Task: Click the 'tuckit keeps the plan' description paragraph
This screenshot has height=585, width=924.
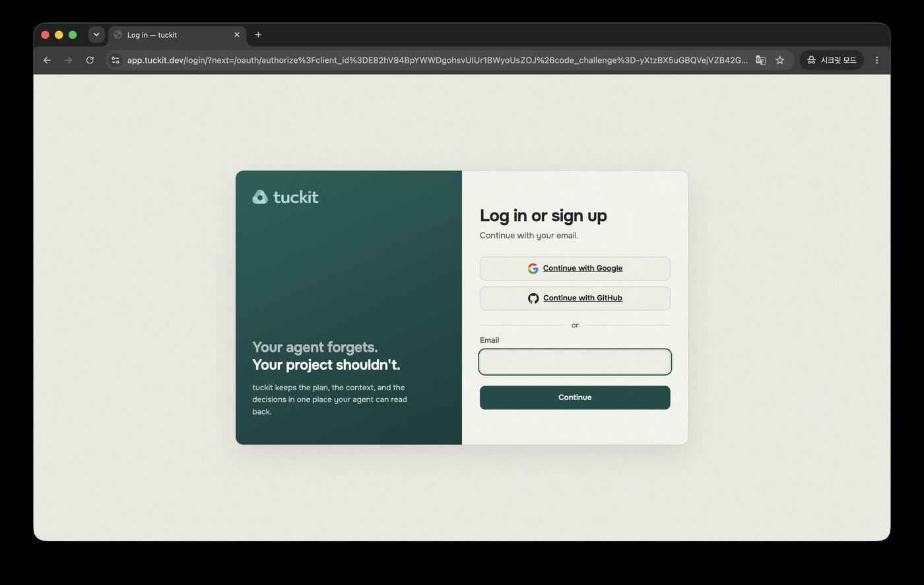Action: [x=330, y=399]
